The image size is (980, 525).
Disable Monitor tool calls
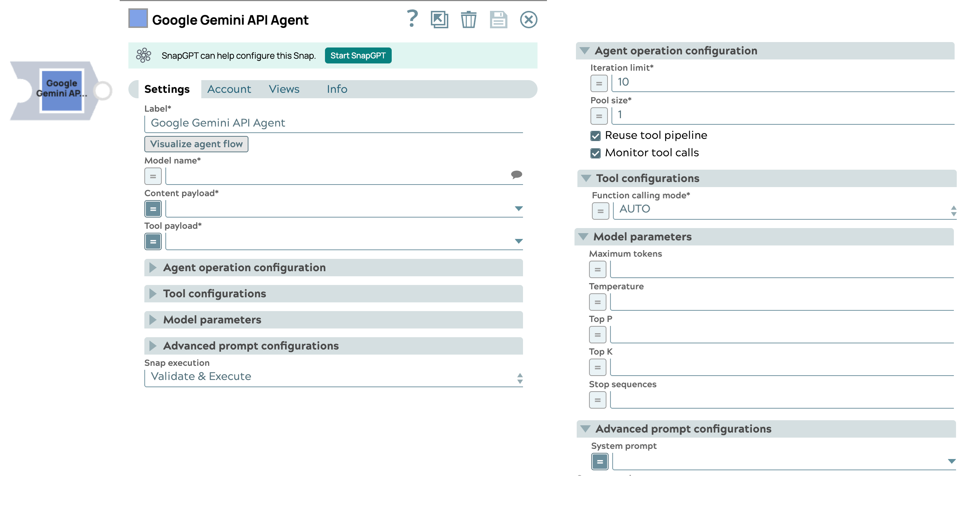[x=596, y=153]
